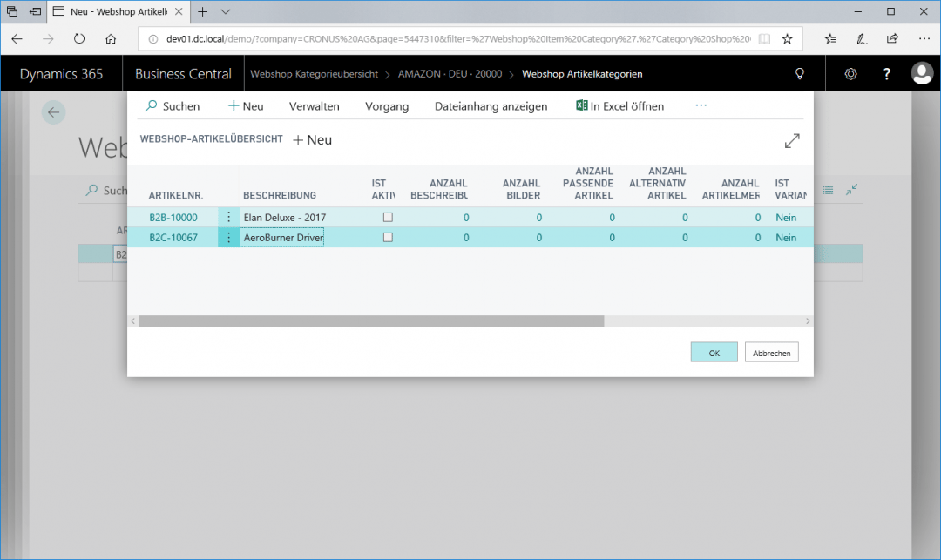Show tabs you've set aside icon
Viewport: 941px width, 560px height.
(x=12, y=11)
